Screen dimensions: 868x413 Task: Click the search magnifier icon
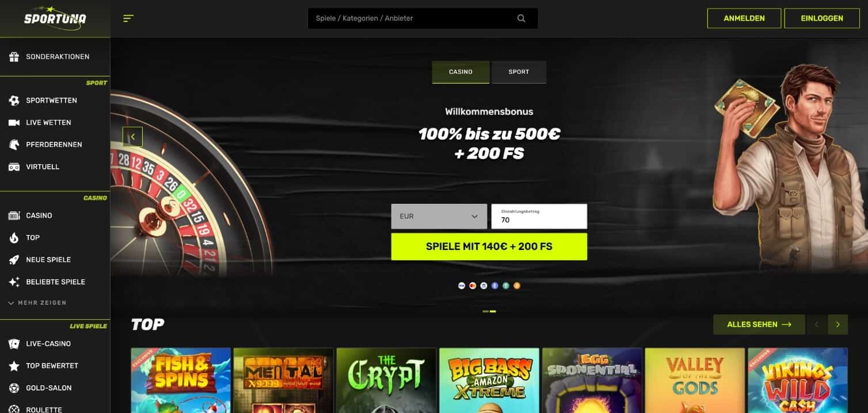[x=521, y=18]
